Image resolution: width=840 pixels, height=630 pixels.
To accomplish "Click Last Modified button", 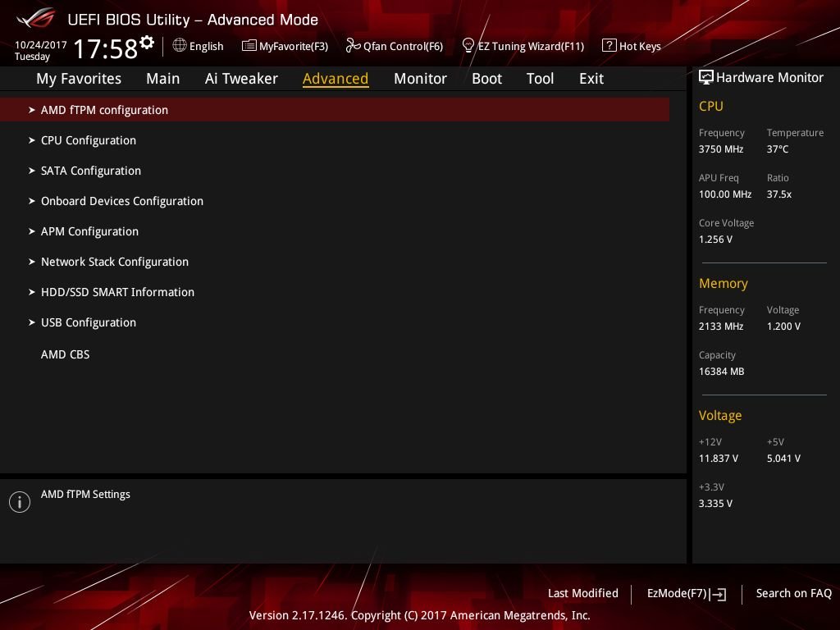I will click(x=583, y=594).
